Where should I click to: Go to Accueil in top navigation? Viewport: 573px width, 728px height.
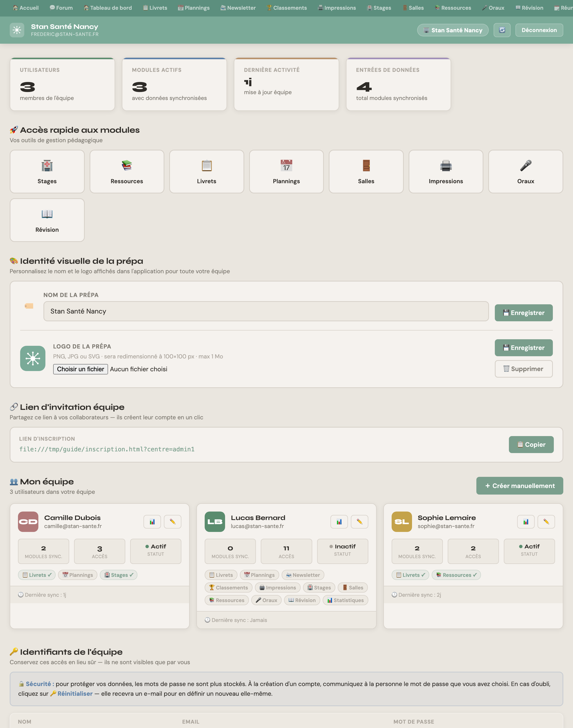point(25,8)
